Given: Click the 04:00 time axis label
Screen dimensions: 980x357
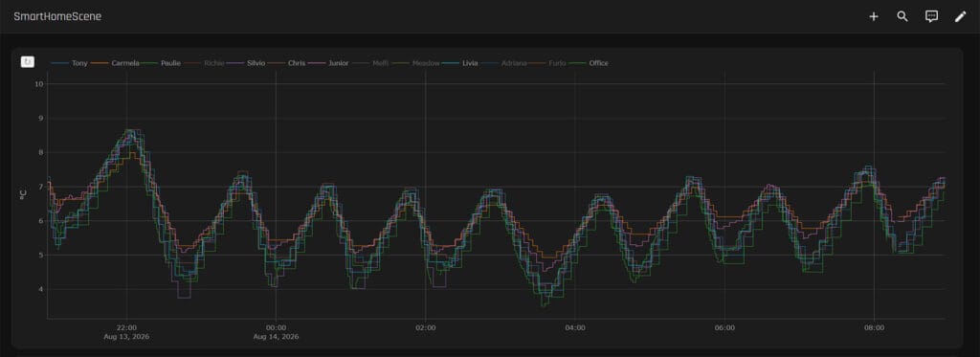Looking at the screenshot, I should click(575, 327).
